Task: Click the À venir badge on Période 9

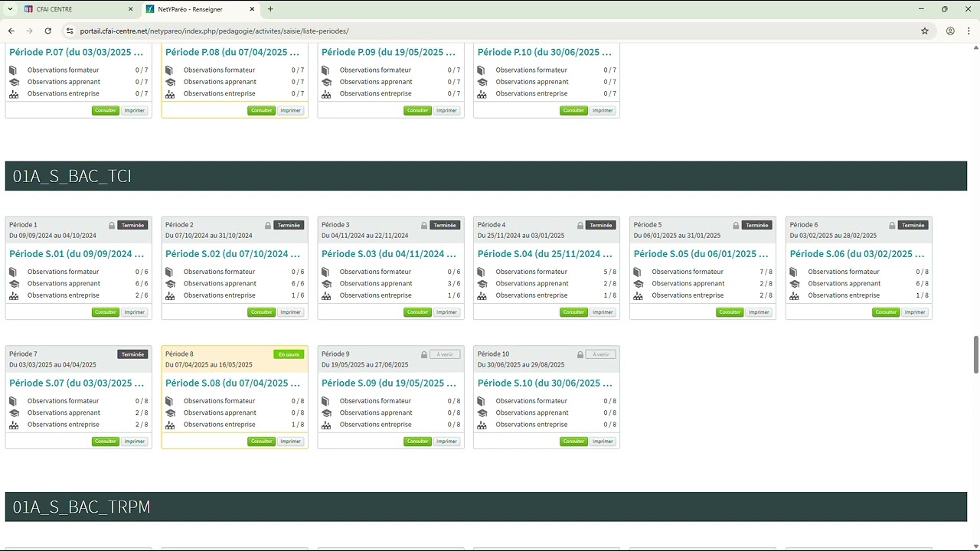Action: [x=446, y=354]
